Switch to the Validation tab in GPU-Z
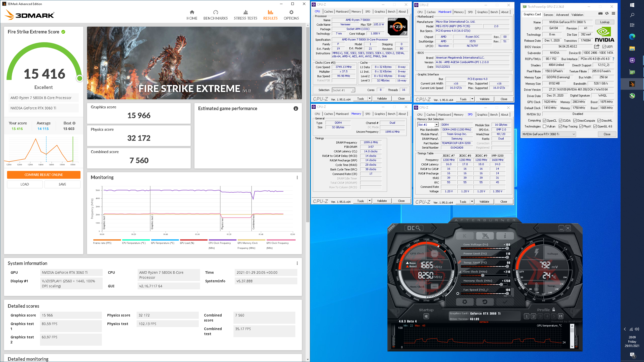This screenshot has width=644, height=362. pos(577,15)
